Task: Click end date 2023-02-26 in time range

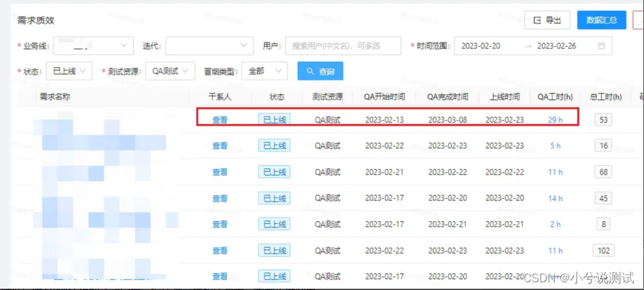Action: tap(556, 46)
